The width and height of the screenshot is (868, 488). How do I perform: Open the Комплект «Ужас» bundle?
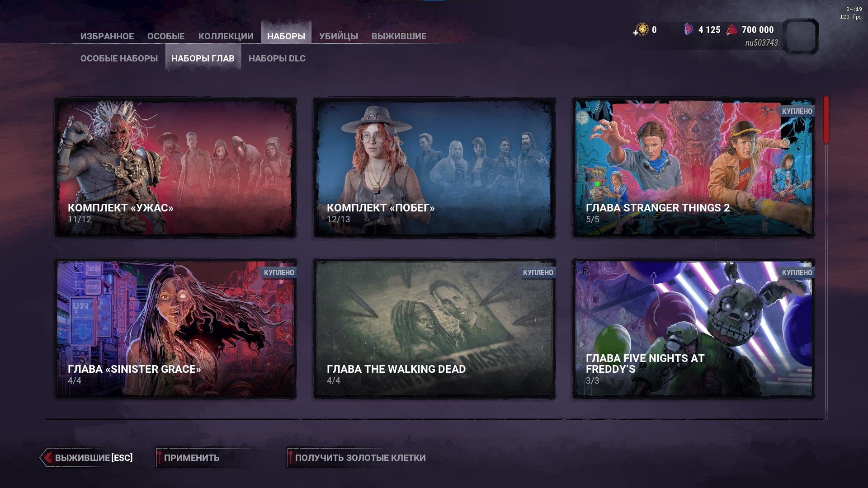tap(175, 167)
